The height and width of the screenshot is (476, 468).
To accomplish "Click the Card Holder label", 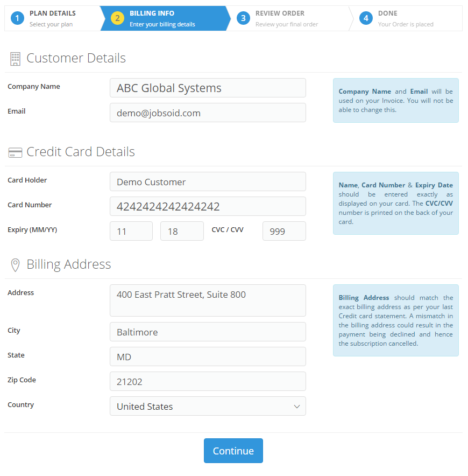I will (x=27, y=180).
